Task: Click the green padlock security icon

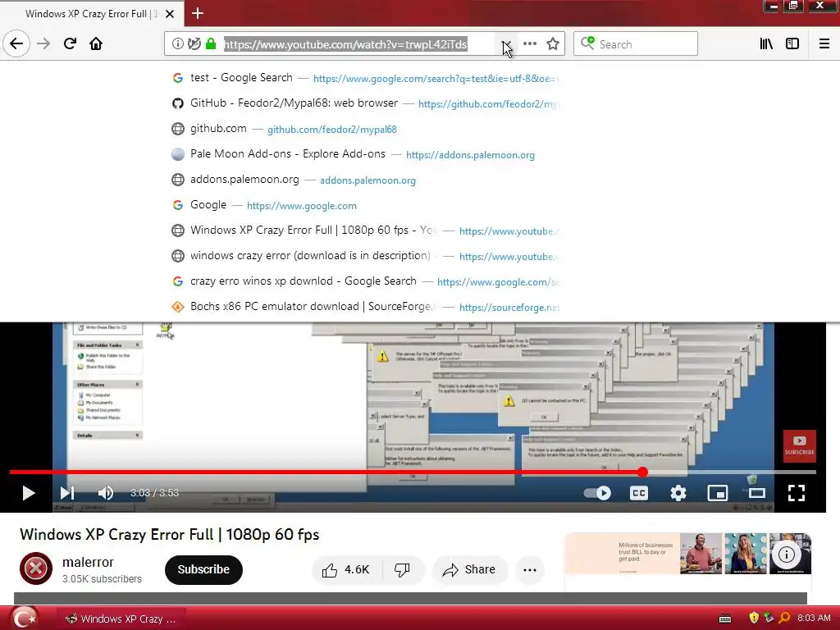Action: [211, 44]
